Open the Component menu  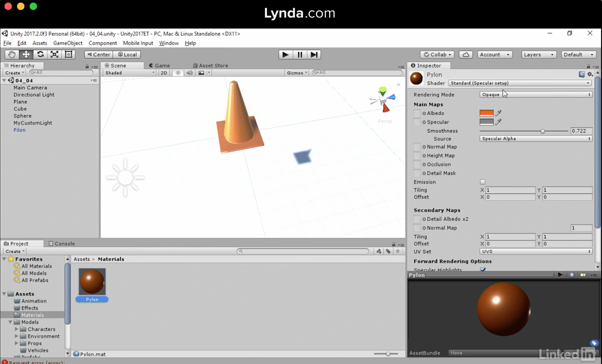[102, 43]
